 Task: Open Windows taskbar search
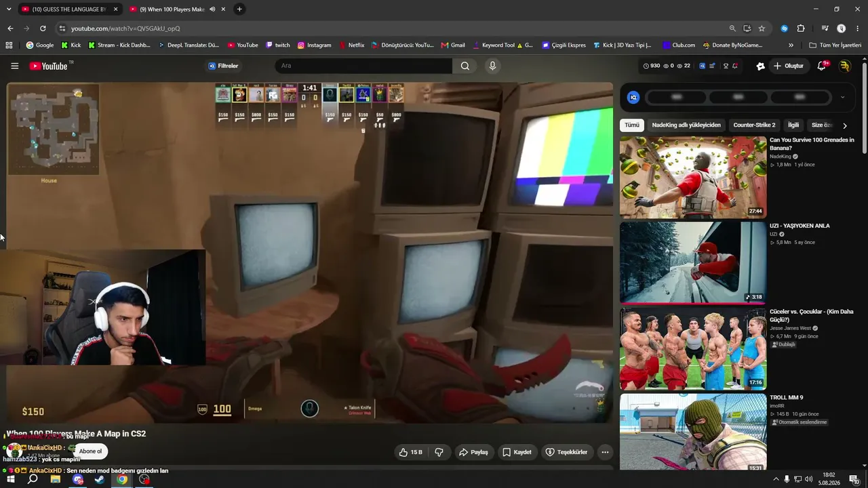pyautogui.click(x=33, y=479)
